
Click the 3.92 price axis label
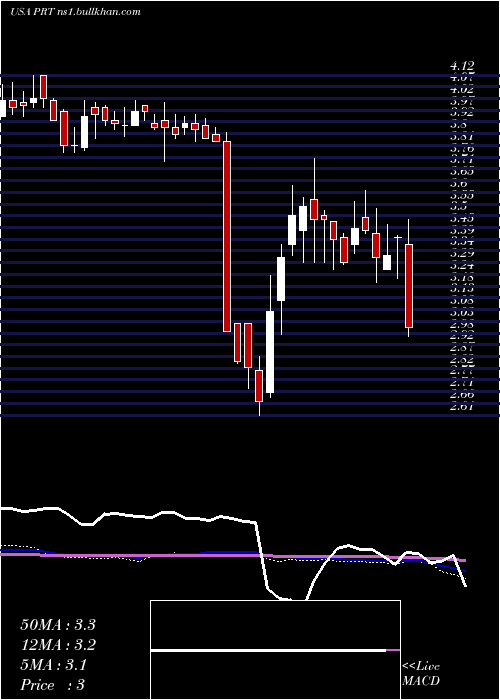pyautogui.click(x=462, y=113)
